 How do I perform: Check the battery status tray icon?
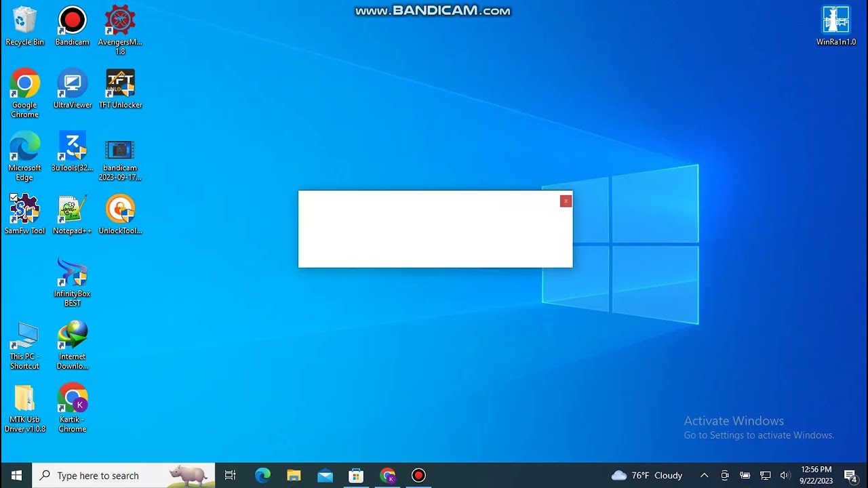[x=745, y=475]
